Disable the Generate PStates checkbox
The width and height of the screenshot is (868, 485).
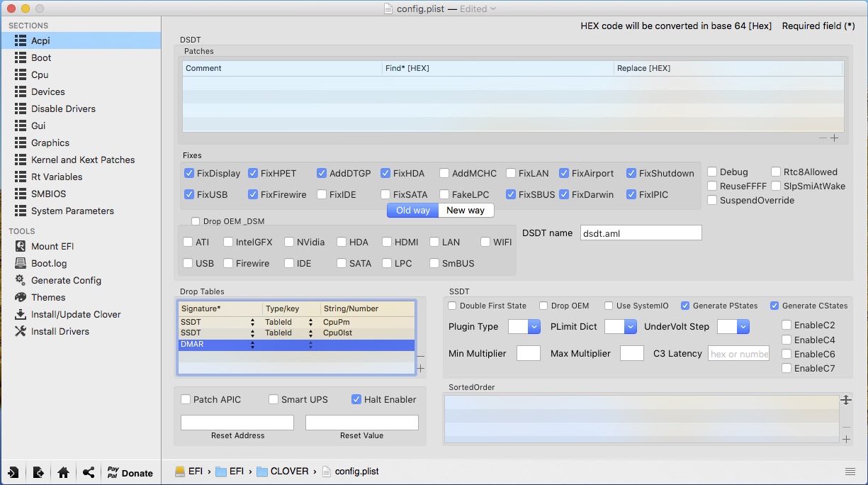(685, 306)
